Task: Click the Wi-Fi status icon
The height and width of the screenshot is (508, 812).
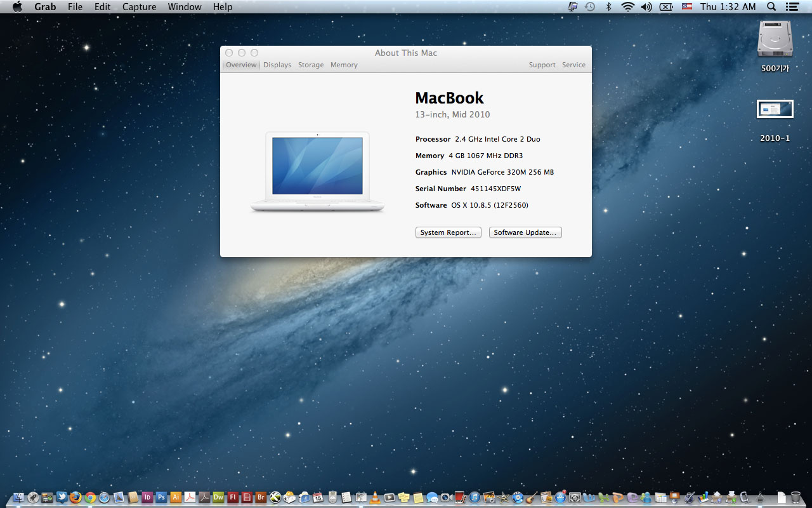Action: tap(627, 7)
